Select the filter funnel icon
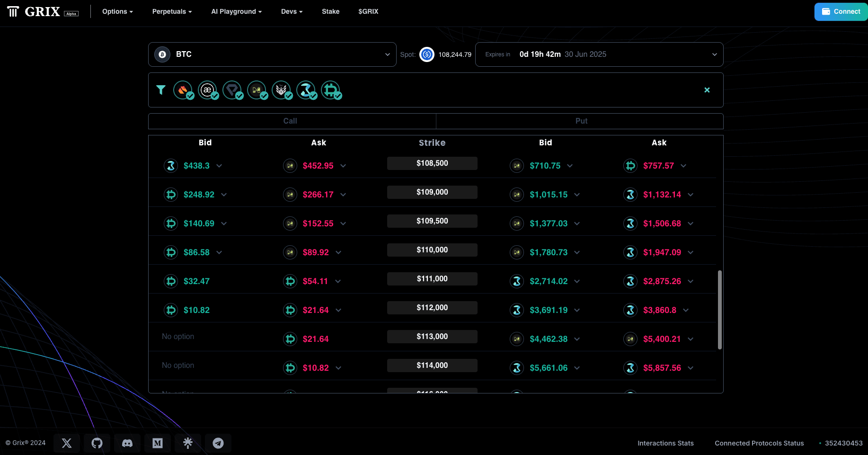The image size is (868, 455). 161,89
